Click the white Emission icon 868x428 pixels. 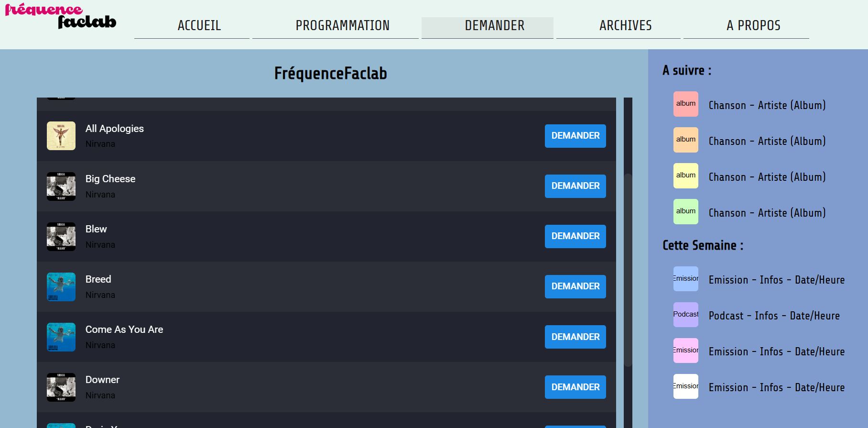click(686, 386)
